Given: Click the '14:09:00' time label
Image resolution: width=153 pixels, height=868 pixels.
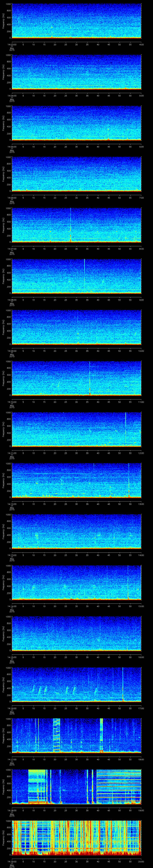Looking at the screenshot, I should tap(12, 351).
